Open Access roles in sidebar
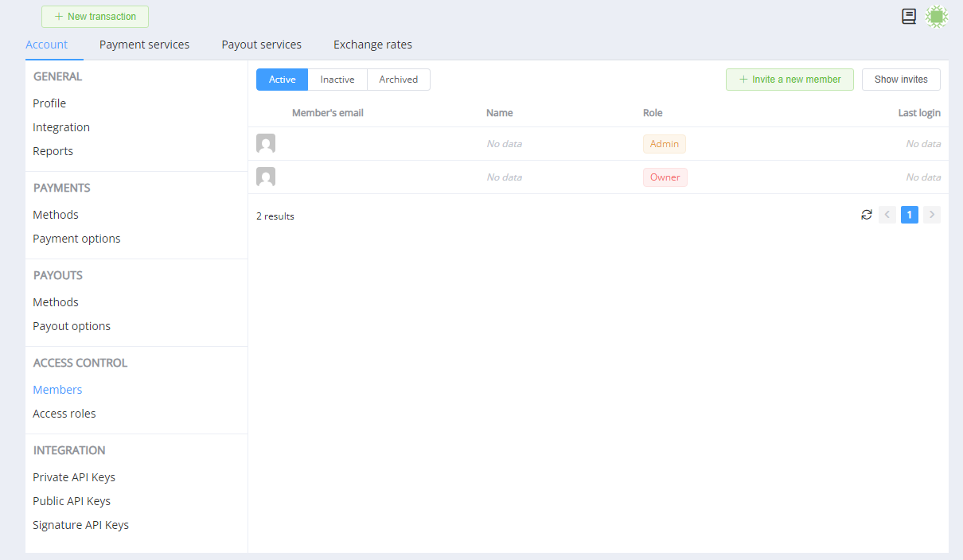 pos(64,414)
